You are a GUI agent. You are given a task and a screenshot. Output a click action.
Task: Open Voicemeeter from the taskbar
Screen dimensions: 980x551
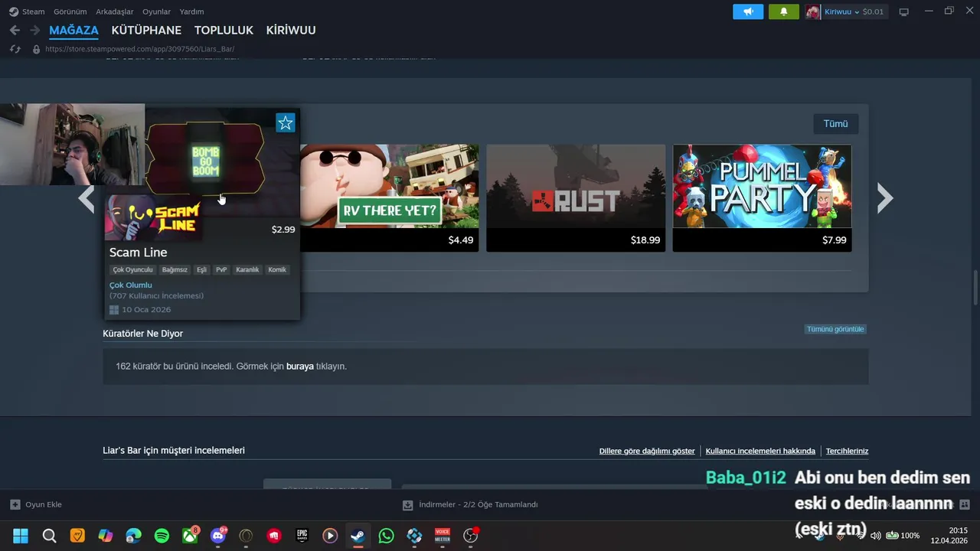click(443, 536)
